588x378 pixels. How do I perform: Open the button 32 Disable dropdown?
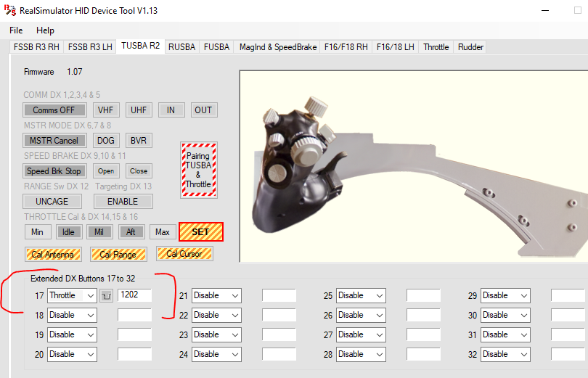(x=505, y=354)
